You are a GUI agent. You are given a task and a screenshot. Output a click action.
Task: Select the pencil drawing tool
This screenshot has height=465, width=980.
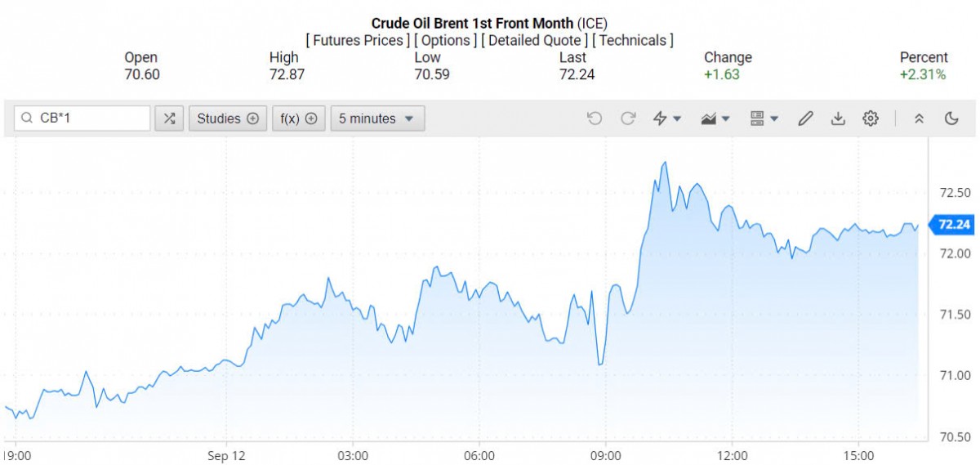805,118
